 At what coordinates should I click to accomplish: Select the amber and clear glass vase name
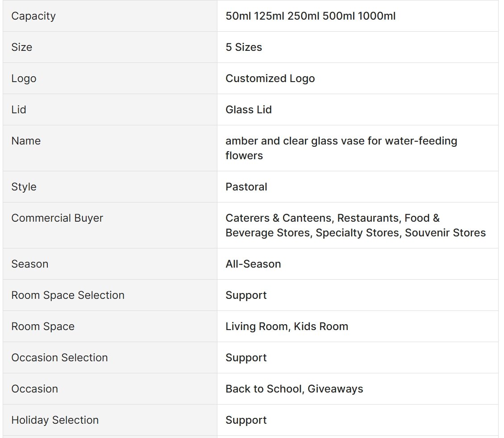[x=342, y=148]
